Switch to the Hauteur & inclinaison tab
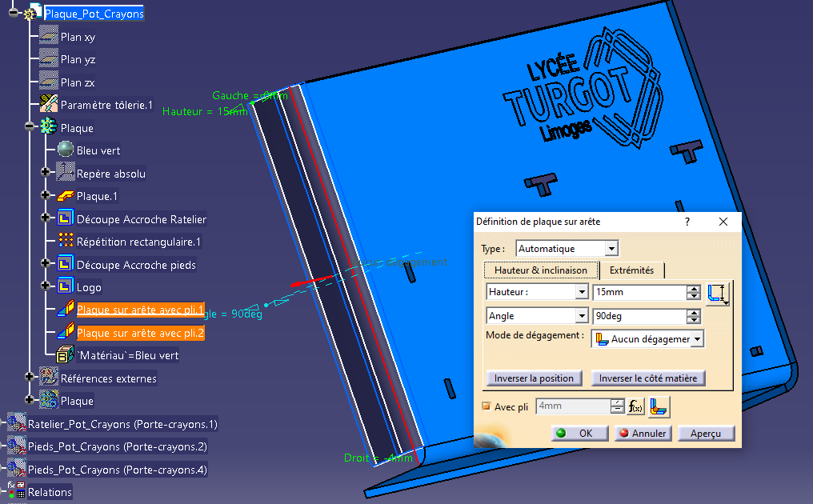Viewport: 813px width, 504px height. click(541, 270)
